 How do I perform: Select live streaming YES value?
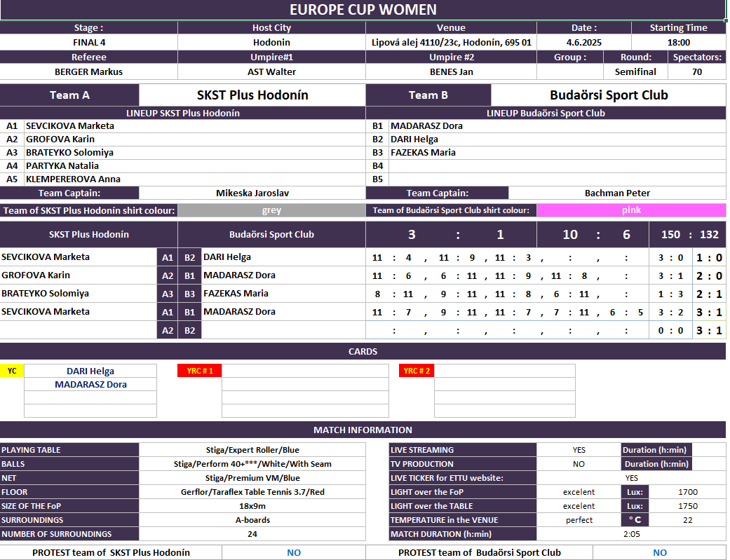(x=579, y=450)
